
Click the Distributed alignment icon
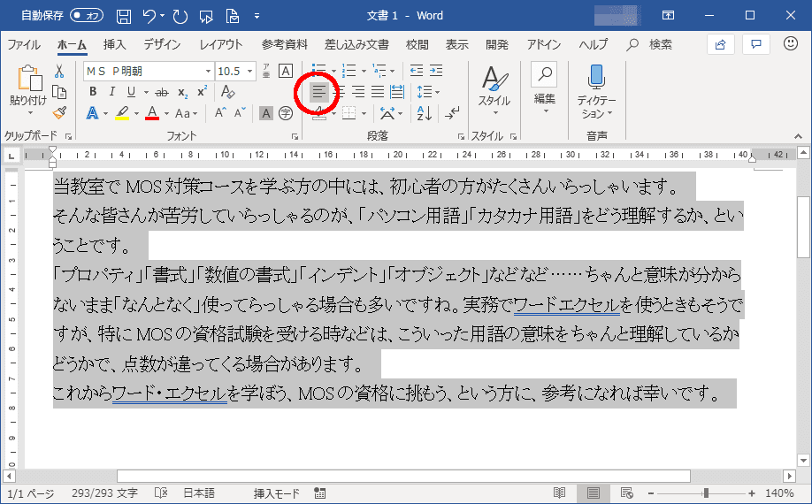coord(396,92)
